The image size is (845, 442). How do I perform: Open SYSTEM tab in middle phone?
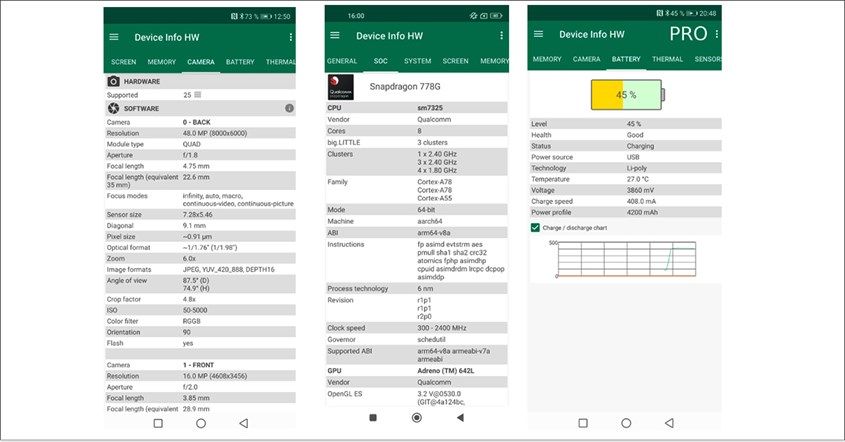tap(418, 61)
